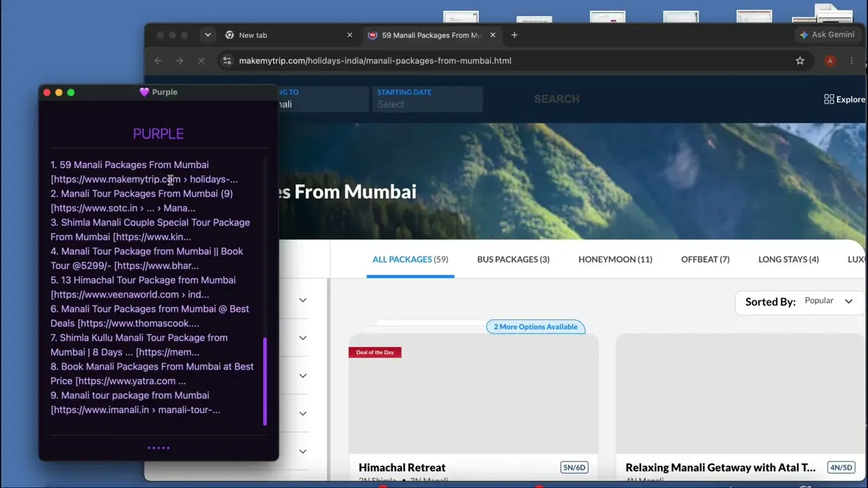Screen dimensions: 868x488
Task: Click result 8 from yatra.com in Purple
Action: [152, 373]
